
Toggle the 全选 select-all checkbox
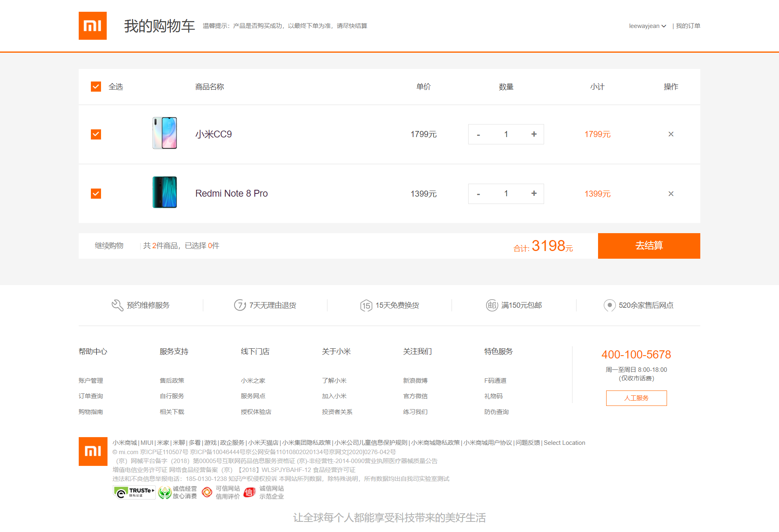96,86
